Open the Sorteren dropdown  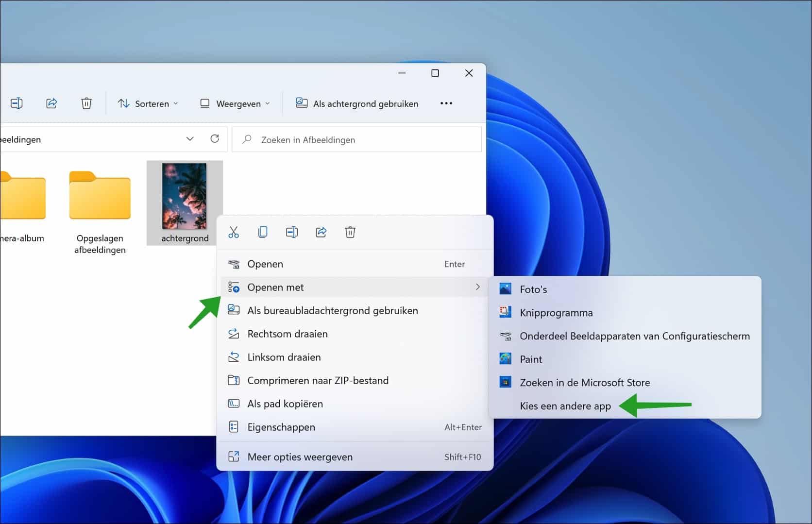coord(149,103)
